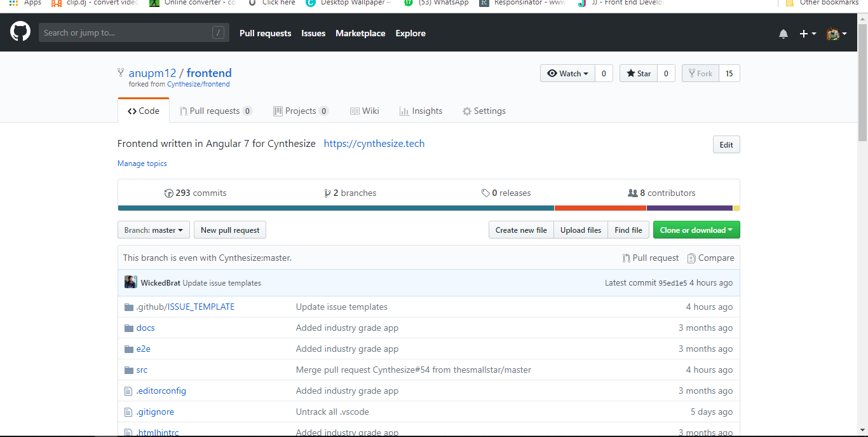868x437 pixels.
Task: Open the Apps bookmarks bar shortcut
Action: pyautogui.click(x=25, y=3)
